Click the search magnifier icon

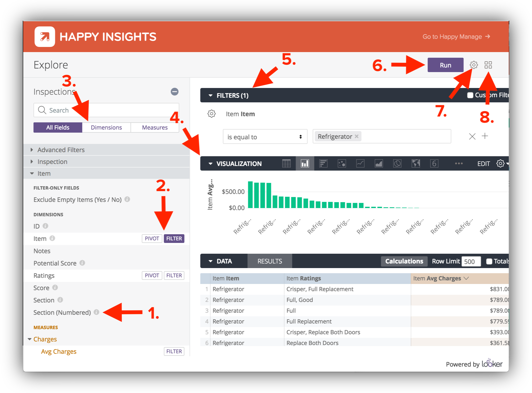[42, 110]
